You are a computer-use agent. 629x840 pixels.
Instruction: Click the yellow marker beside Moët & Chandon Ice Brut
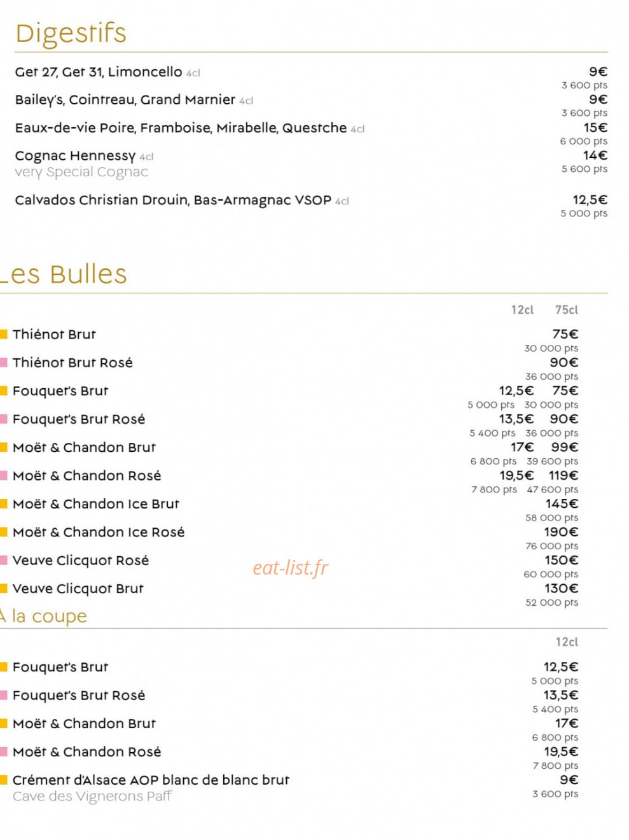point(3,504)
